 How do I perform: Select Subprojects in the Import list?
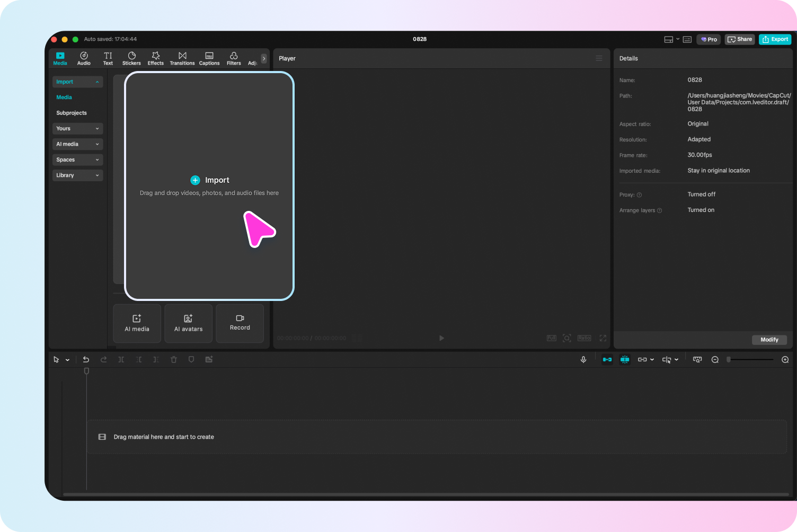tap(72, 113)
